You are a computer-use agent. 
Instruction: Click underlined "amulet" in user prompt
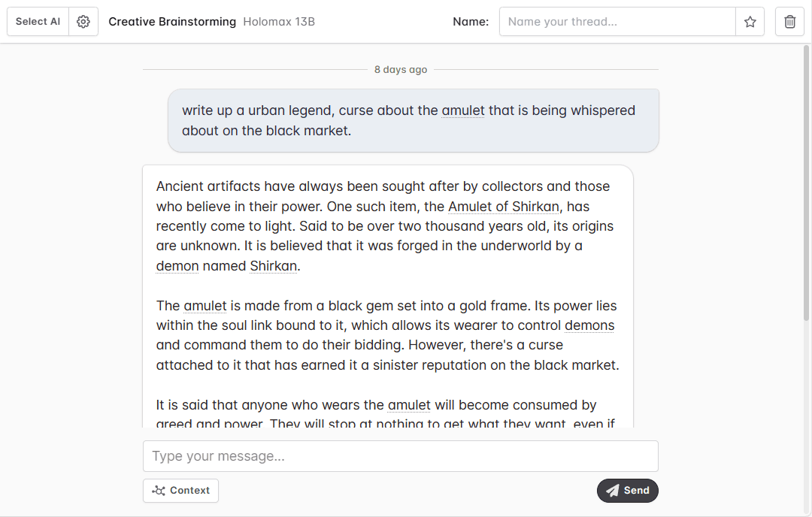462,110
